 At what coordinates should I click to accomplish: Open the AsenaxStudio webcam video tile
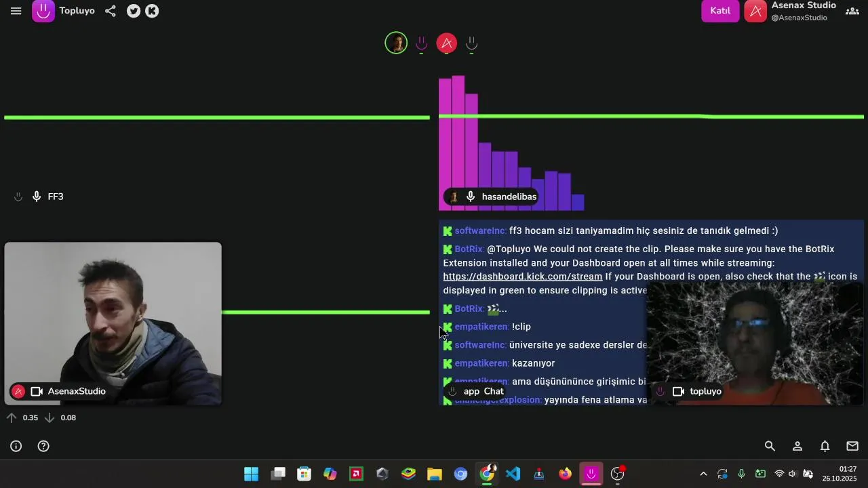pos(113,323)
